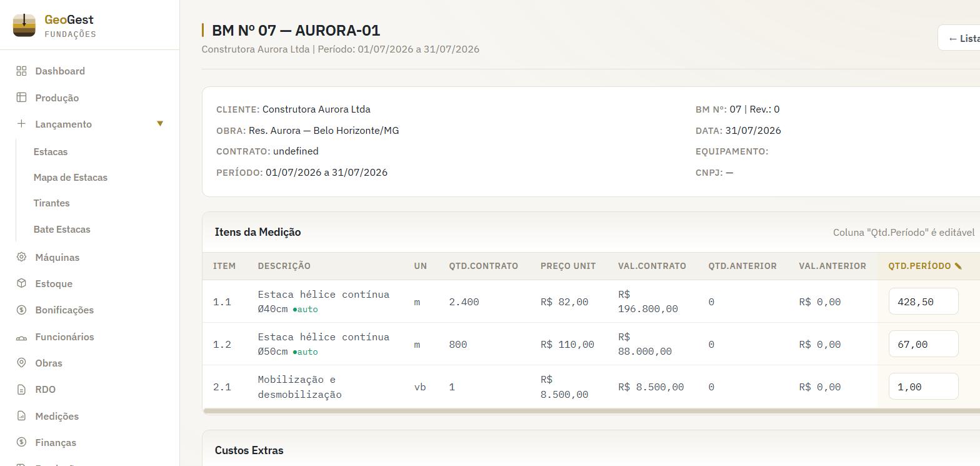
Task: Open Dashboard via its grid icon
Action: coord(21,71)
